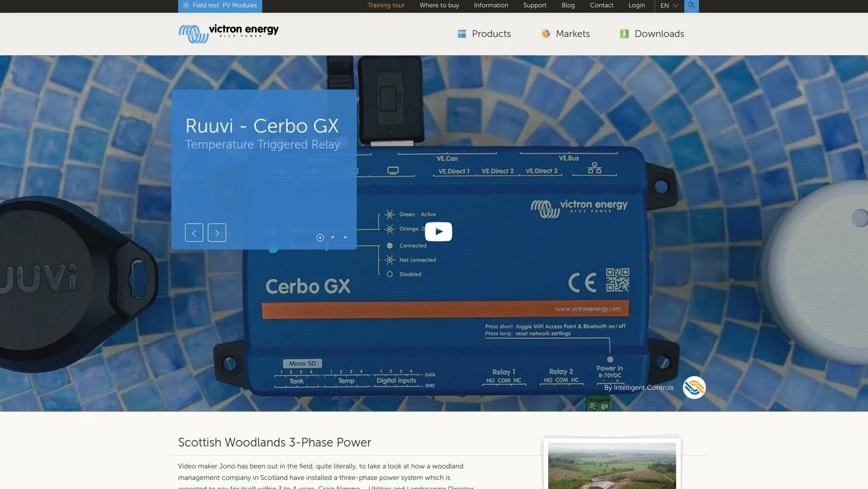Click the Intelligent Controls round logo
868x489 pixels.
click(694, 388)
